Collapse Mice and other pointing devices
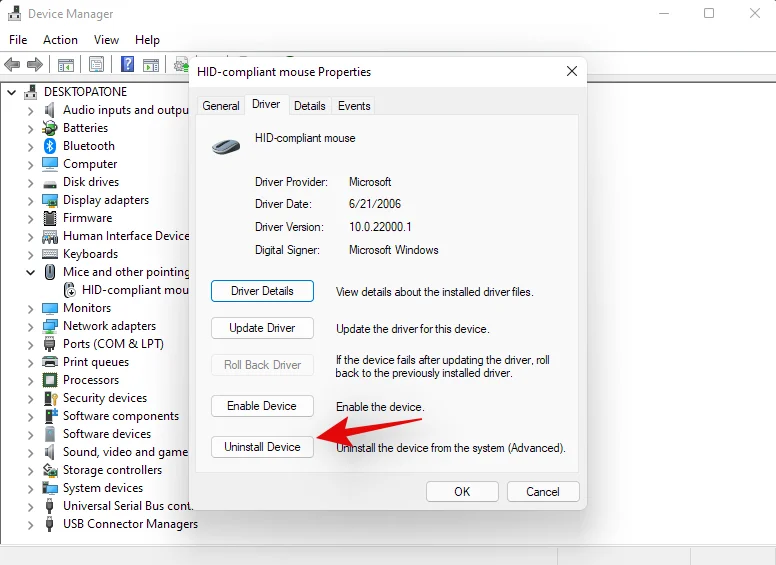Image resolution: width=776 pixels, height=565 pixels. coord(30,273)
